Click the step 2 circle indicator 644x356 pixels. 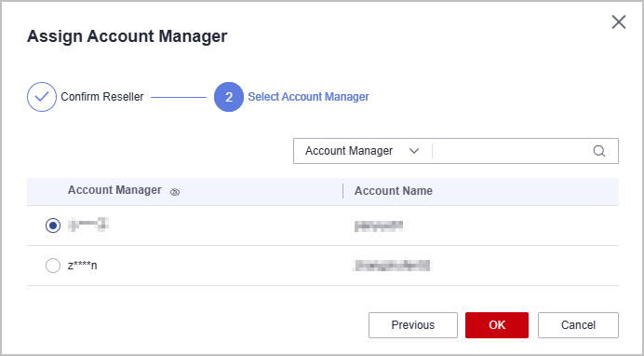point(229,97)
